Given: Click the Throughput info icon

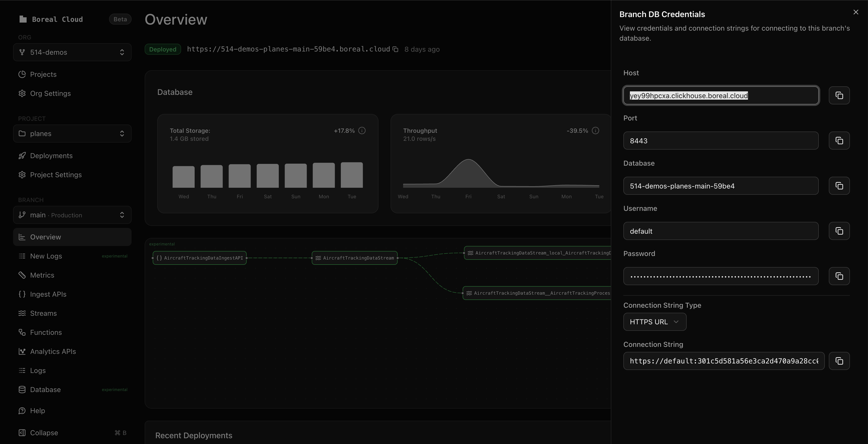Looking at the screenshot, I should coord(595,131).
